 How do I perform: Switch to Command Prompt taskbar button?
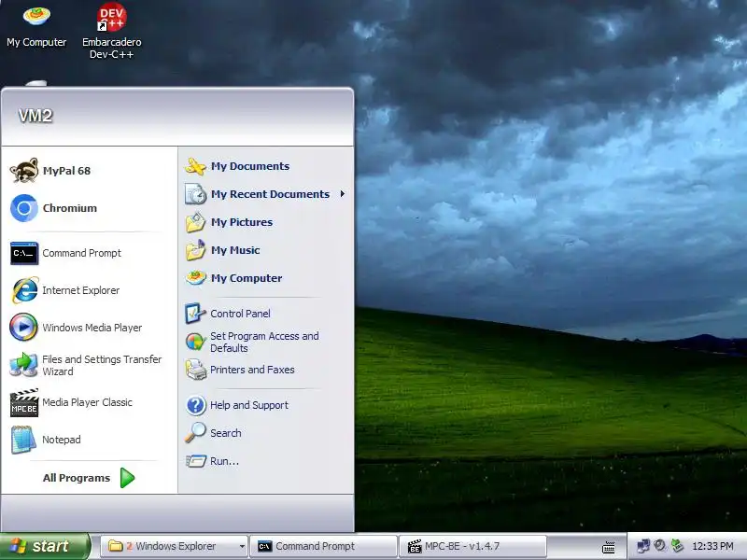point(324,546)
